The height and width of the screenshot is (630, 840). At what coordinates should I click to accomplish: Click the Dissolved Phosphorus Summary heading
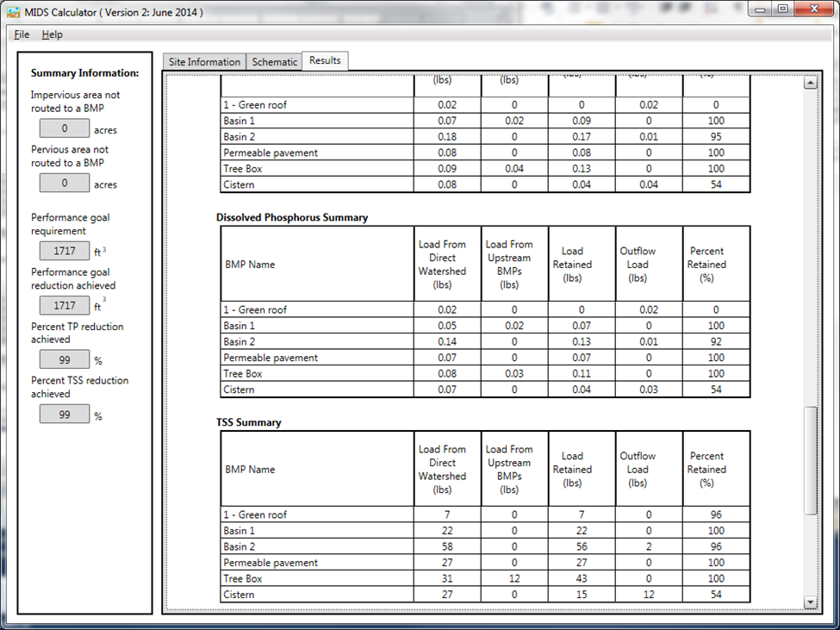click(291, 218)
